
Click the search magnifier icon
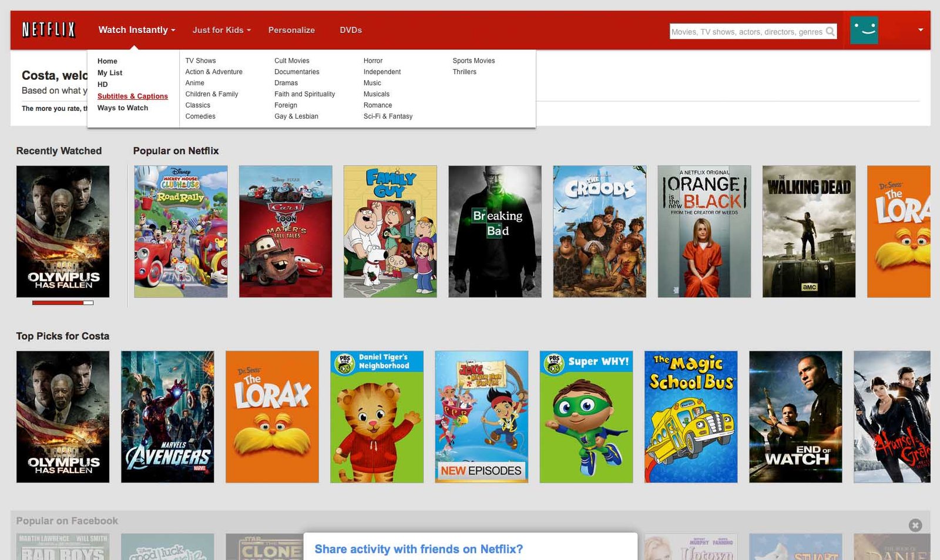pos(830,32)
